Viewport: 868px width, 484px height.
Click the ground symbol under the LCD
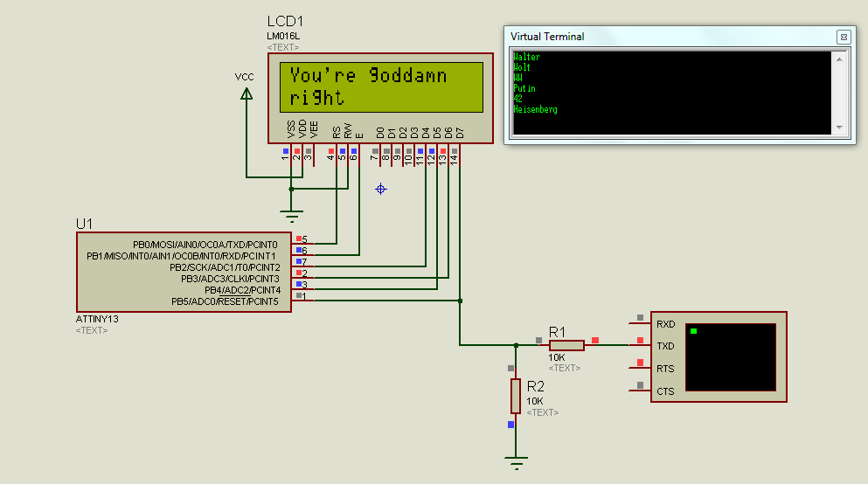coord(291,215)
